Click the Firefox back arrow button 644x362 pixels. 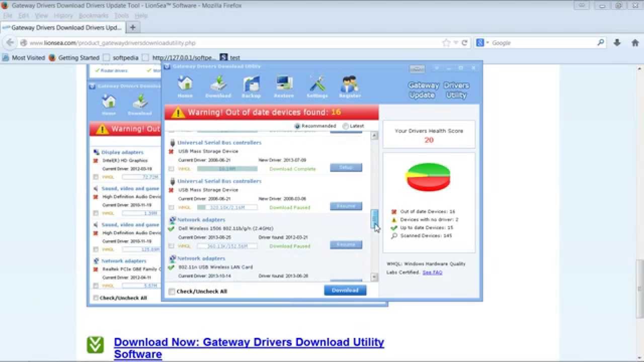pos(10,43)
